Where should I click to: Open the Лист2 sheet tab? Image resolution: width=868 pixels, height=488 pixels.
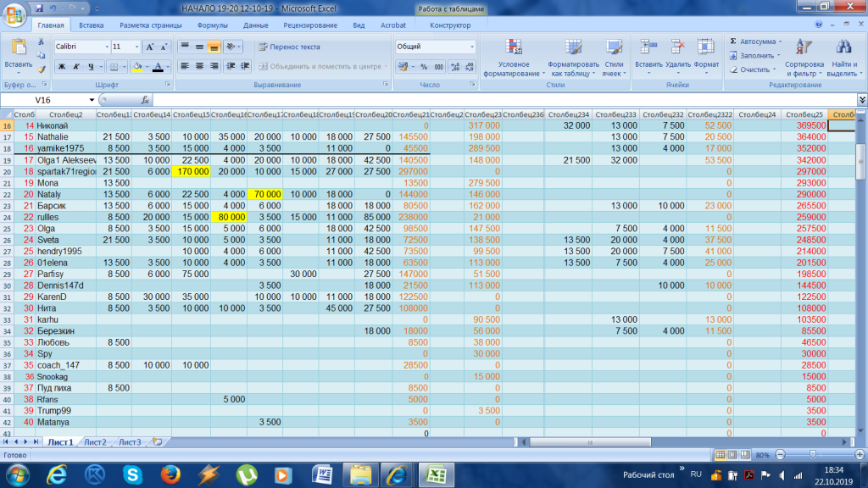(x=94, y=442)
